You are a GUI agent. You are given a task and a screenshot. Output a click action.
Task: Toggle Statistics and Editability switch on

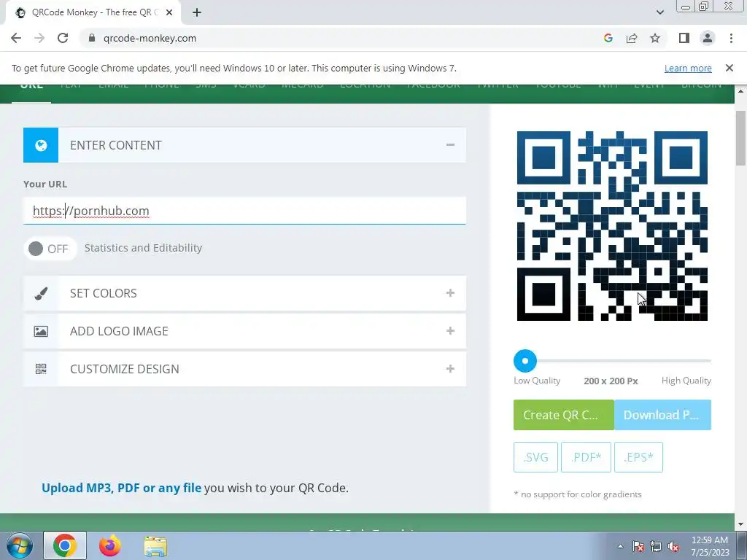(50, 249)
